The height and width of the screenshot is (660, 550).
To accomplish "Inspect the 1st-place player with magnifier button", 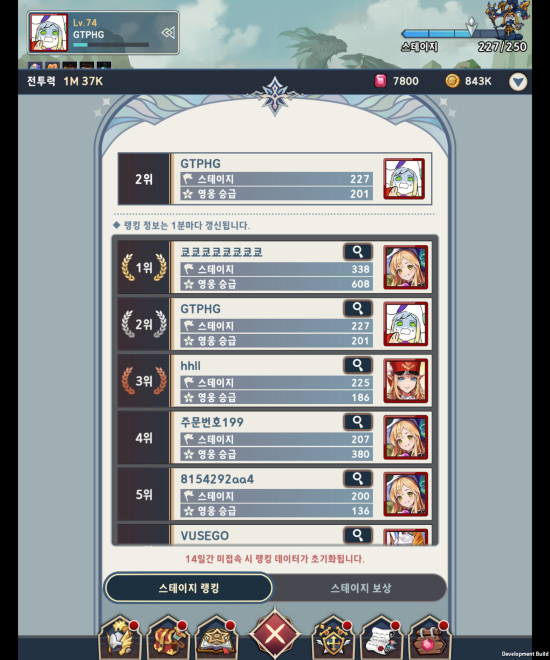I will 358,252.
